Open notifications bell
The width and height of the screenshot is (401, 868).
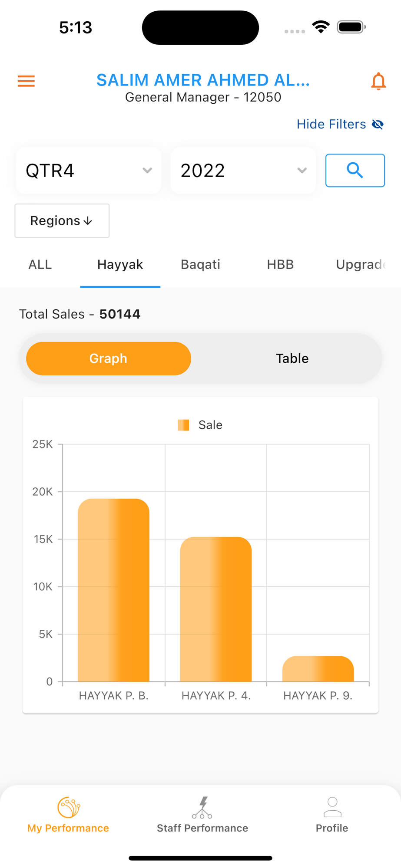378,81
